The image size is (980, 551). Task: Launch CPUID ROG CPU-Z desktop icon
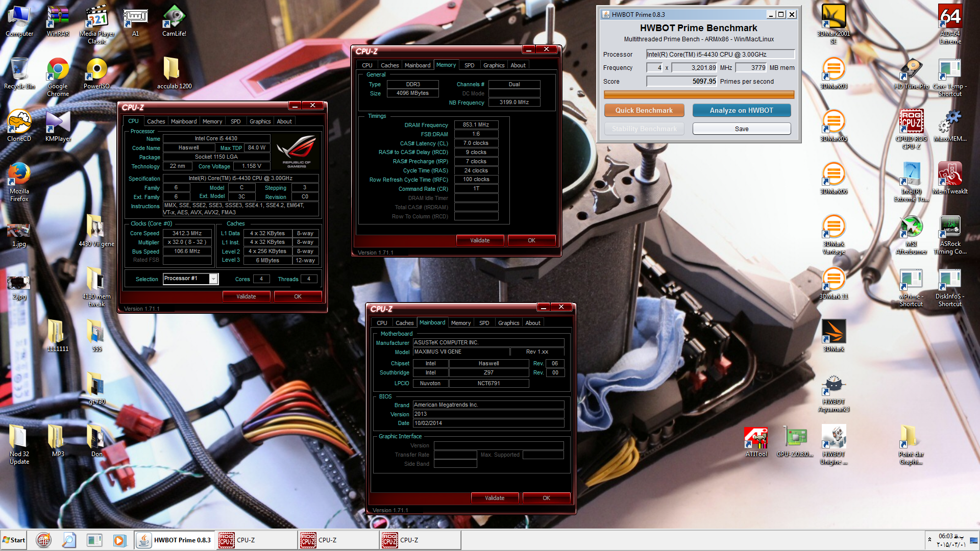tap(911, 129)
